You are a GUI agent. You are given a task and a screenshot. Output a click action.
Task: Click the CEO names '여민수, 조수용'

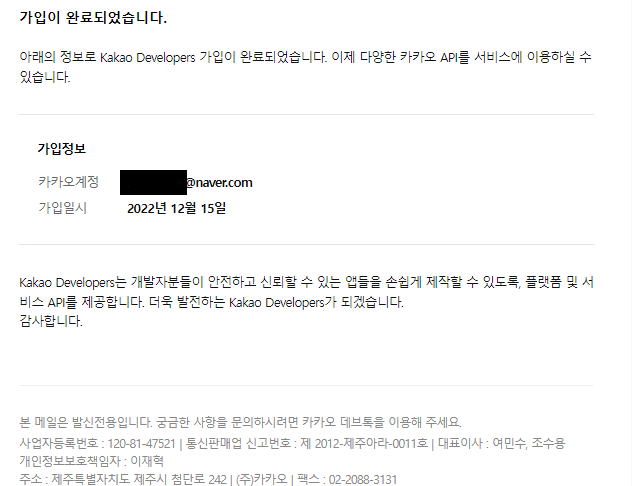pos(529,443)
